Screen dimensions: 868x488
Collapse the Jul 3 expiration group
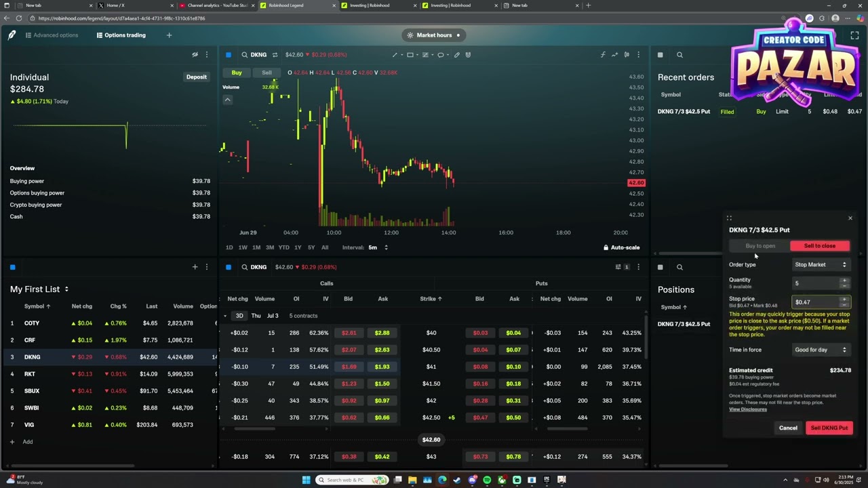(225, 316)
